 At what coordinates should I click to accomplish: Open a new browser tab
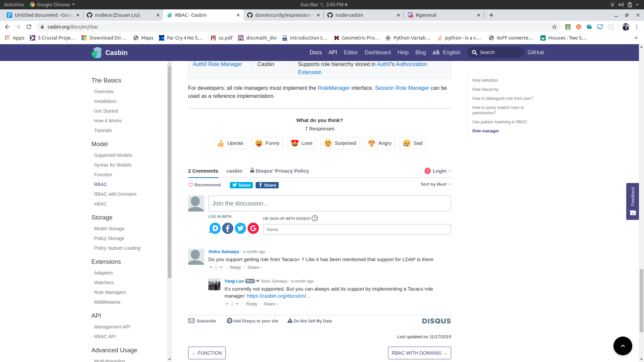click(491, 15)
